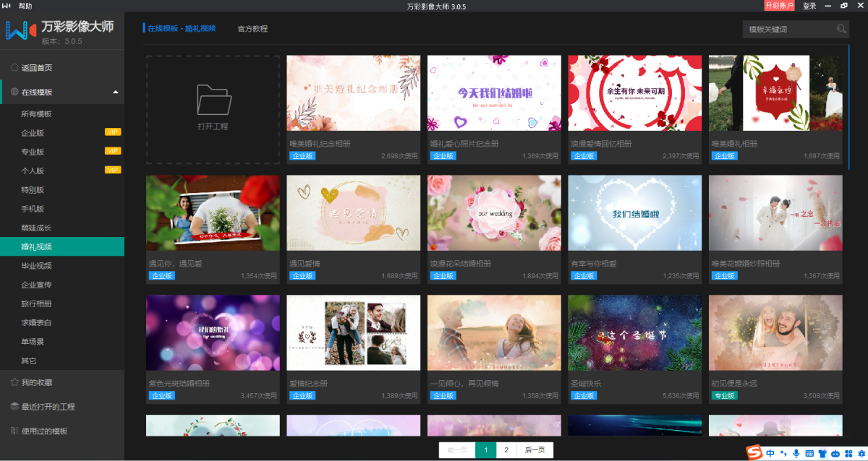Open the 帮助 menu
Viewport: 868px width, 461px height.
(25, 6)
